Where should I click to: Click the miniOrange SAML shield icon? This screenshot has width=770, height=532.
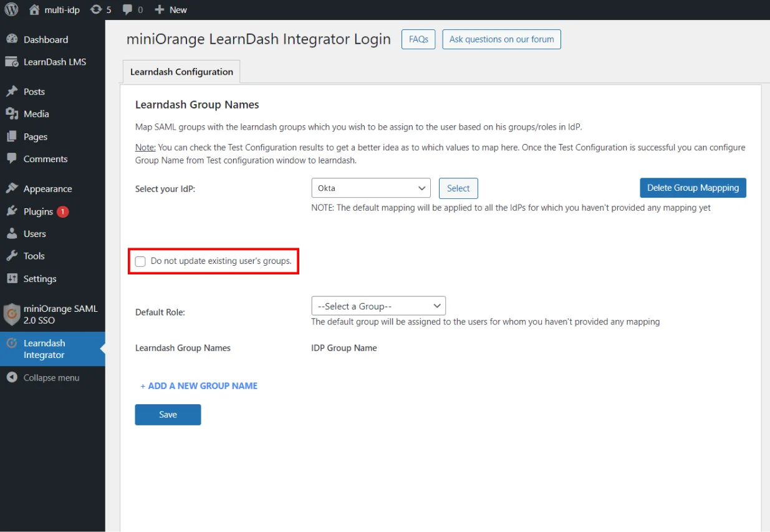pos(12,314)
